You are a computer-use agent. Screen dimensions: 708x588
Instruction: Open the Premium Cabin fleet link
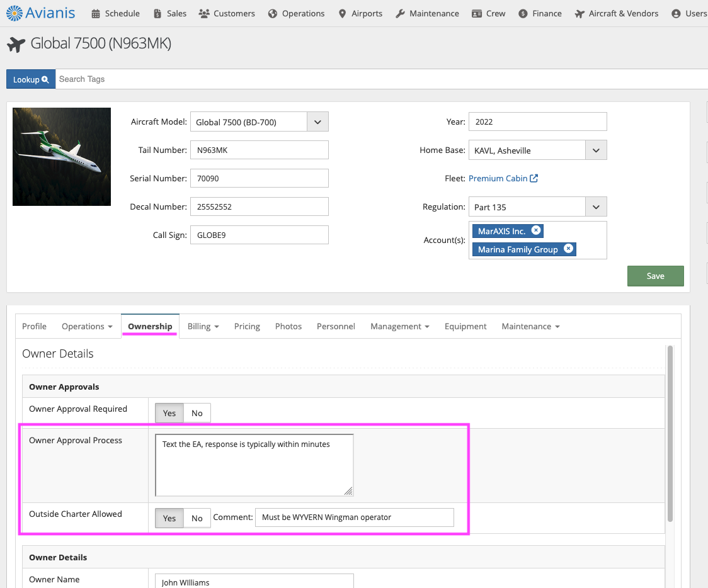[498, 178]
